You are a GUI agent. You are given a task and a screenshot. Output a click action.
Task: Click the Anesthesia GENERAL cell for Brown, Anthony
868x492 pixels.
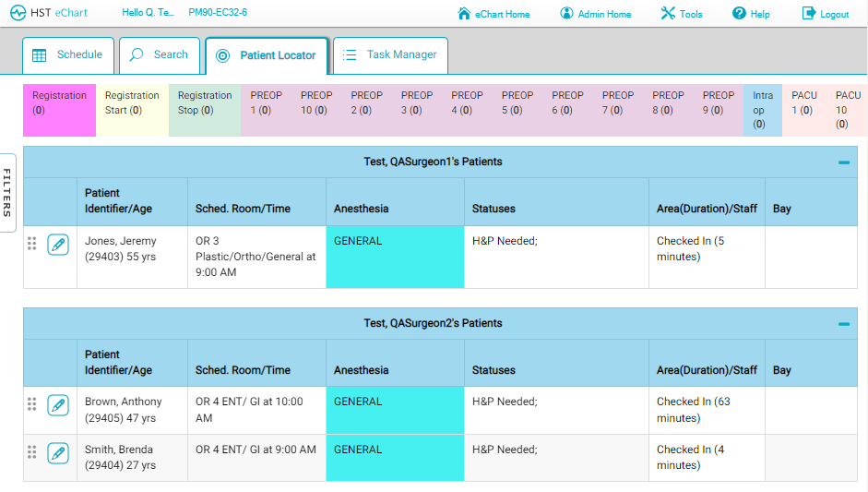pos(395,410)
